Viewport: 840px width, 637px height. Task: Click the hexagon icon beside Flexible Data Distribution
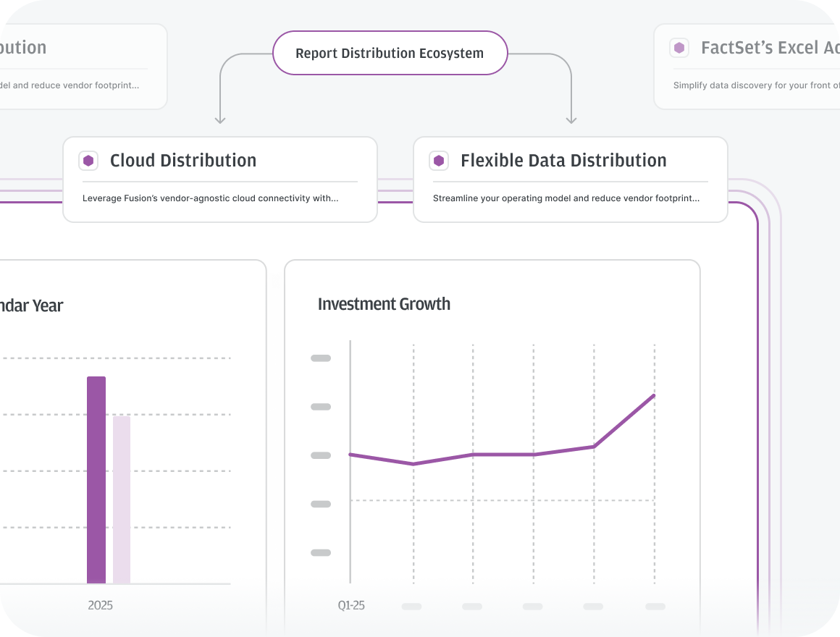(439, 161)
